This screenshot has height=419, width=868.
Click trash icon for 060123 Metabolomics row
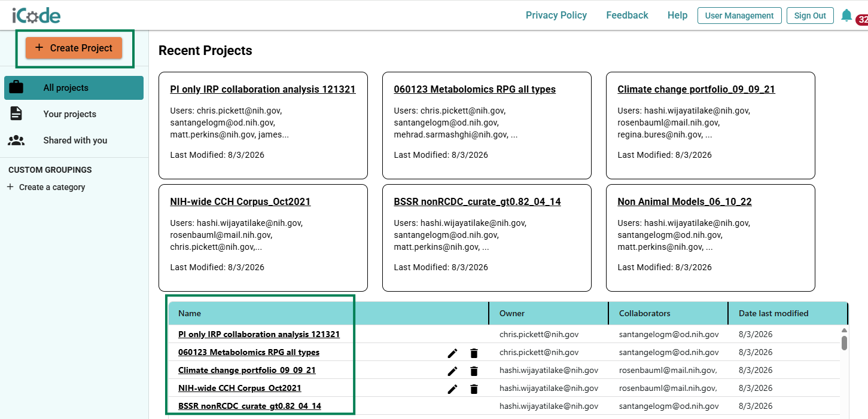[474, 353]
